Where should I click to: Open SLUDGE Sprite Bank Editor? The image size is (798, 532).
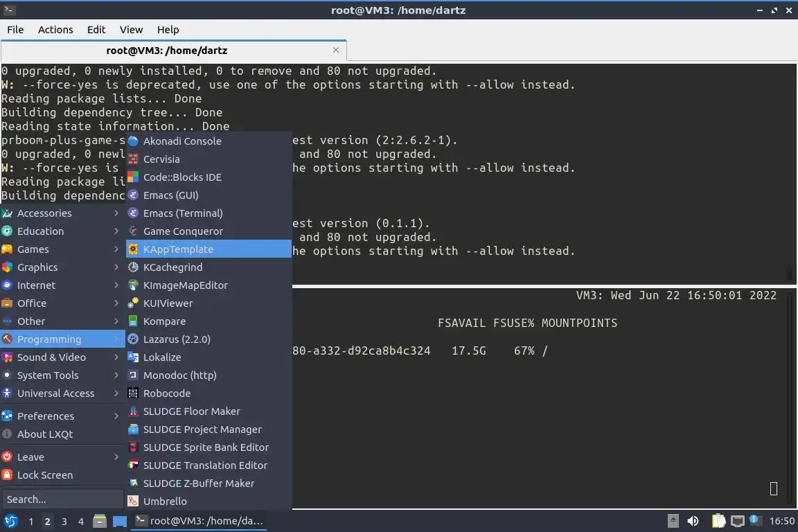pos(209,447)
